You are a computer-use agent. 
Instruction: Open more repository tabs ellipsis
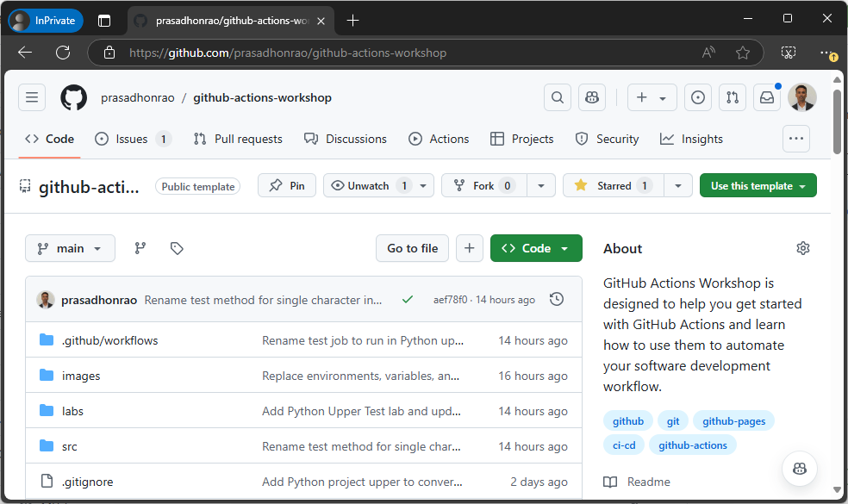pos(796,139)
